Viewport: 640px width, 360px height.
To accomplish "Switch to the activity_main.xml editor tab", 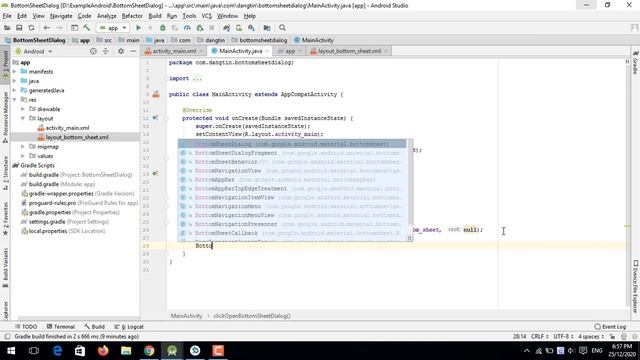I will pos(174,51).
